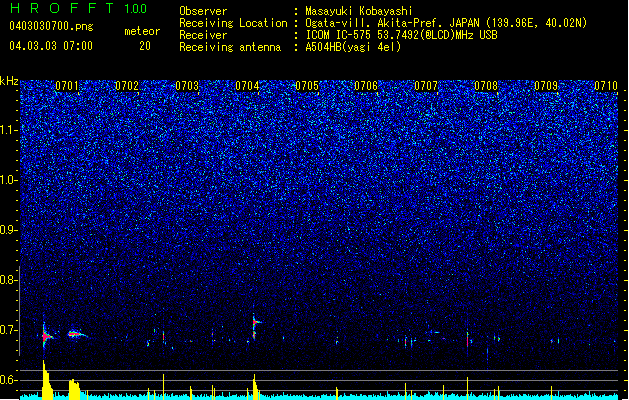Click the 0708 time marker
629x400 pixels.
(486, 86)
